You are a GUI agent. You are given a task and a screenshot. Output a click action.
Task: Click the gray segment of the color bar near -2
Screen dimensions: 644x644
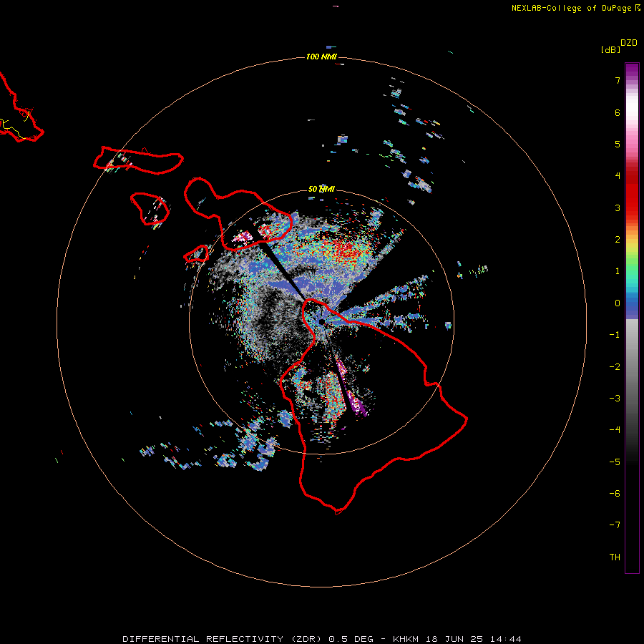tap(632, 367)
